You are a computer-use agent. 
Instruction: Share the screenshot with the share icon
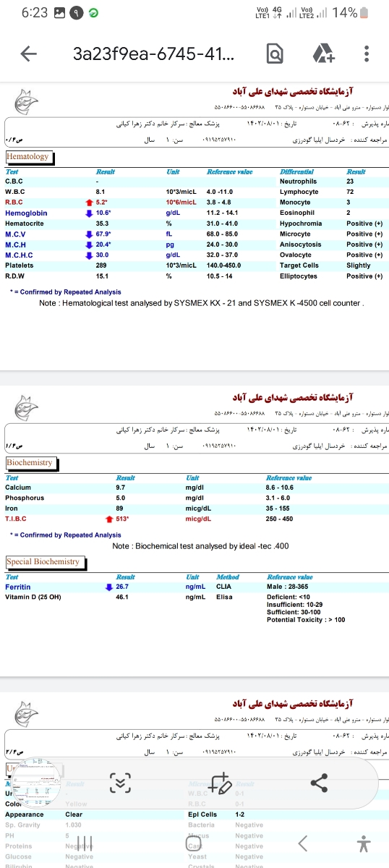click(x=319, y=783)
